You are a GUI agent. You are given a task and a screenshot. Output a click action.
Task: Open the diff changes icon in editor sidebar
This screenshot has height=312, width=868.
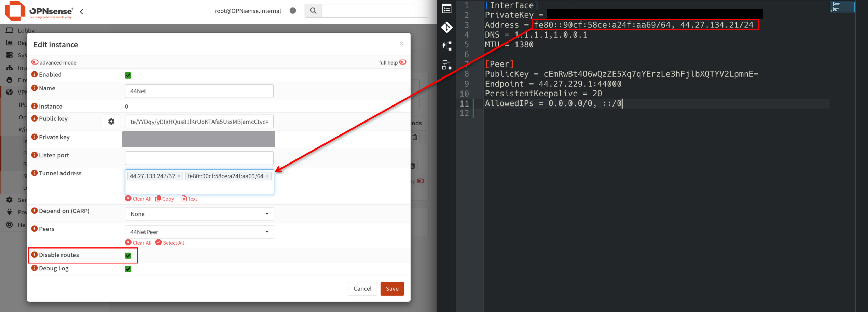(x=446, y=46)
